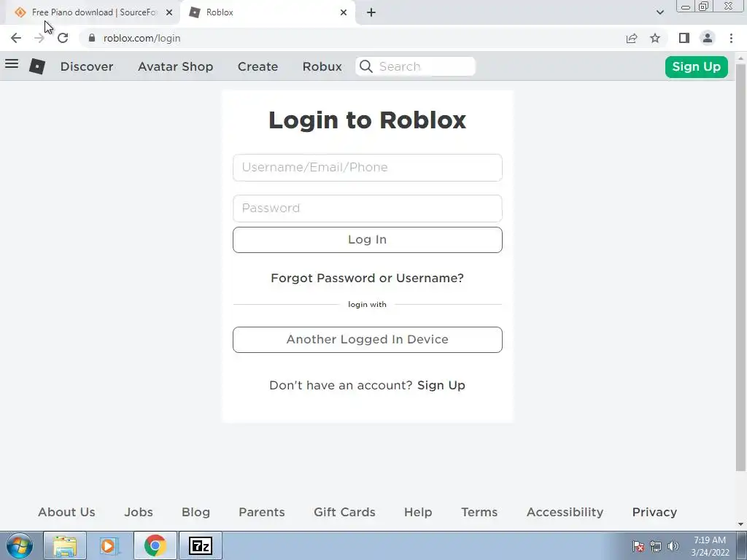
Task: Click the page vertical scrollbar
Action: click(x=741, y=267)
